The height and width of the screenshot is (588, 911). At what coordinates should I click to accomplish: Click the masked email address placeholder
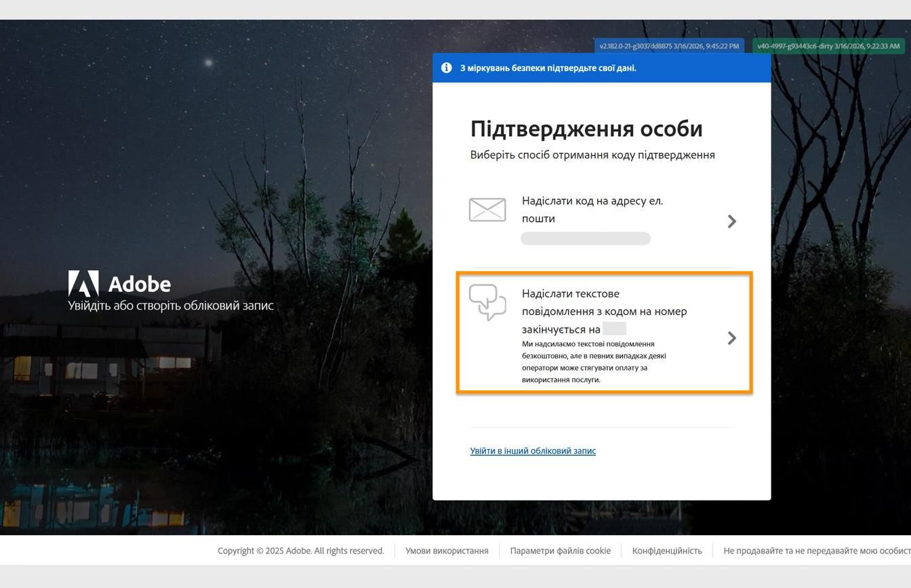[585, 238]
